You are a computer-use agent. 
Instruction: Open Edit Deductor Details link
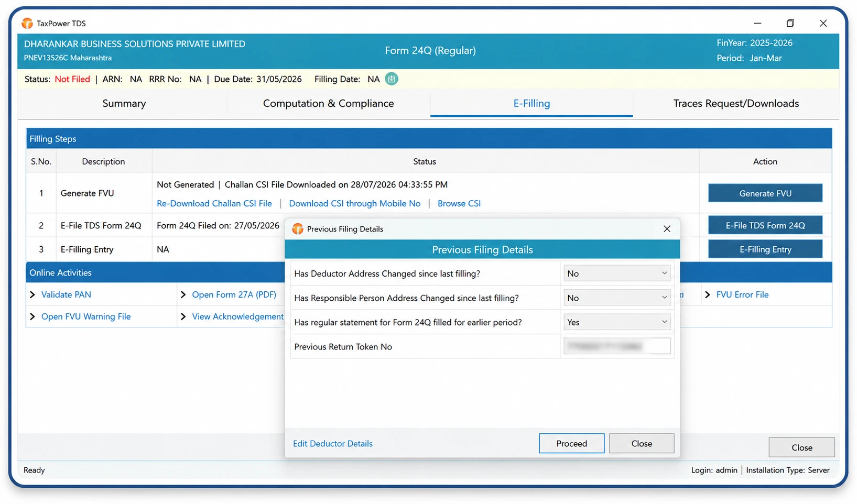333,443
